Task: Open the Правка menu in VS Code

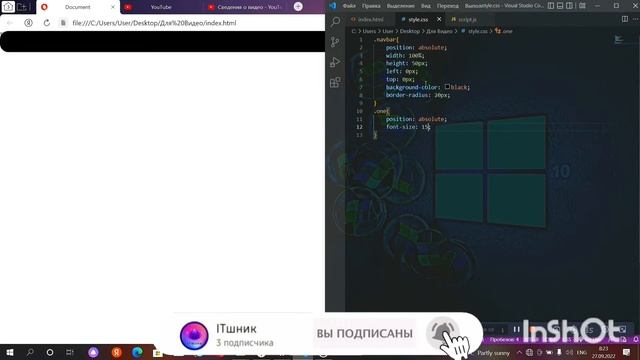Action: coord(371,6)
